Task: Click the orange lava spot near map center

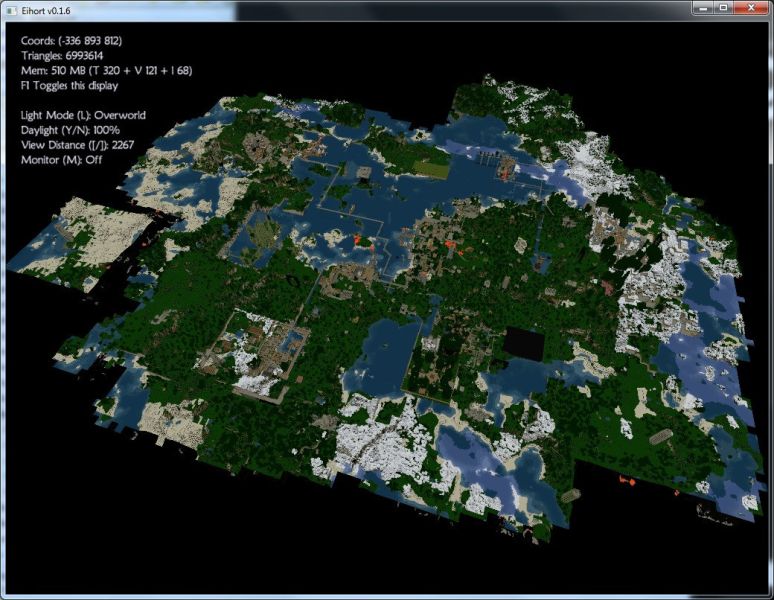Action: (x=357, y=239)
